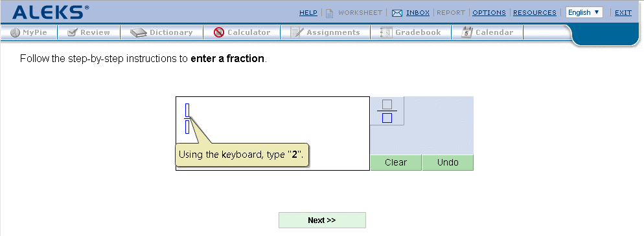Image resolution: width=644 pixels, height=236 pixels.
Task: Open the HELP link
Action: [308, 13]
